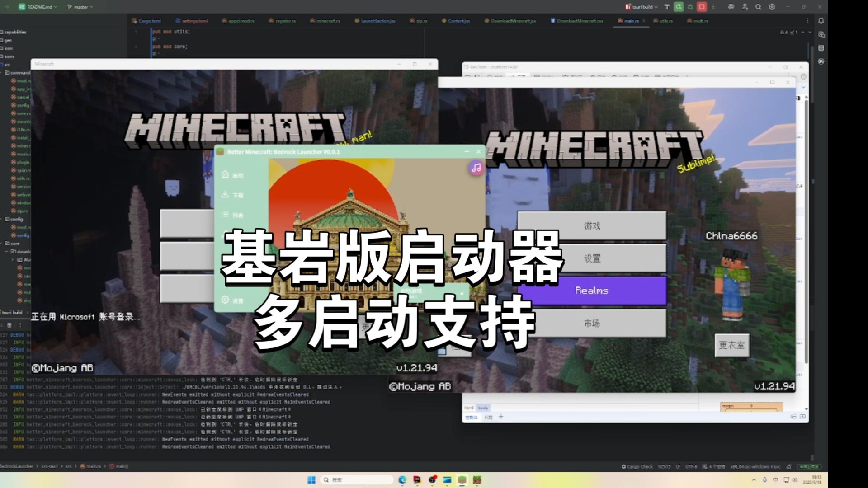Click the green rerun button in IDE toolbar
The width and height of the screenshot is (868, 488).
[679, 7]
